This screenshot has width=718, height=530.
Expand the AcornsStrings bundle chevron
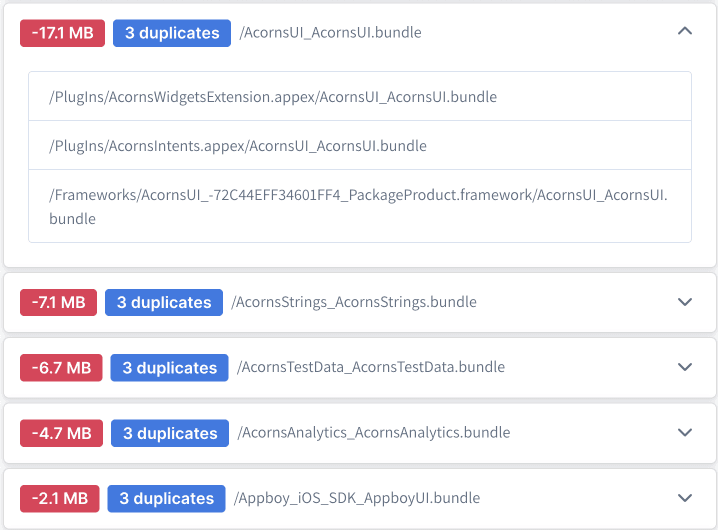(x=685, y=302)
